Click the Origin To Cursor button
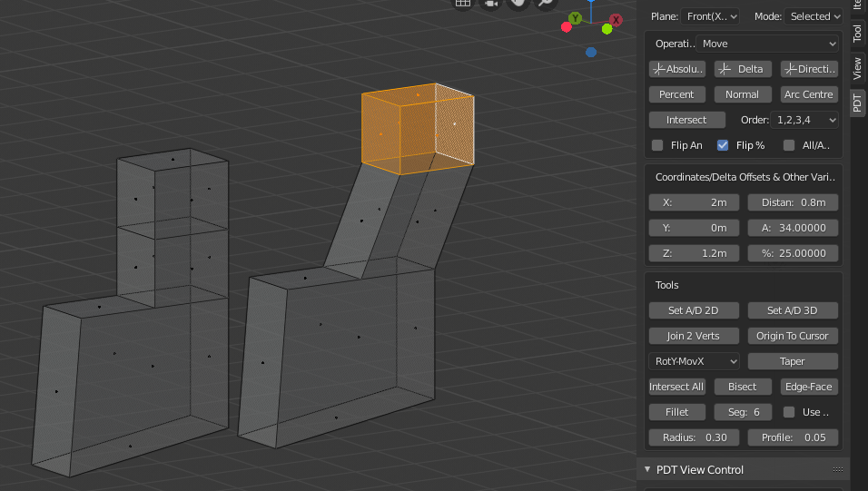This screenshot has width=868, height=491. point(792,336)
